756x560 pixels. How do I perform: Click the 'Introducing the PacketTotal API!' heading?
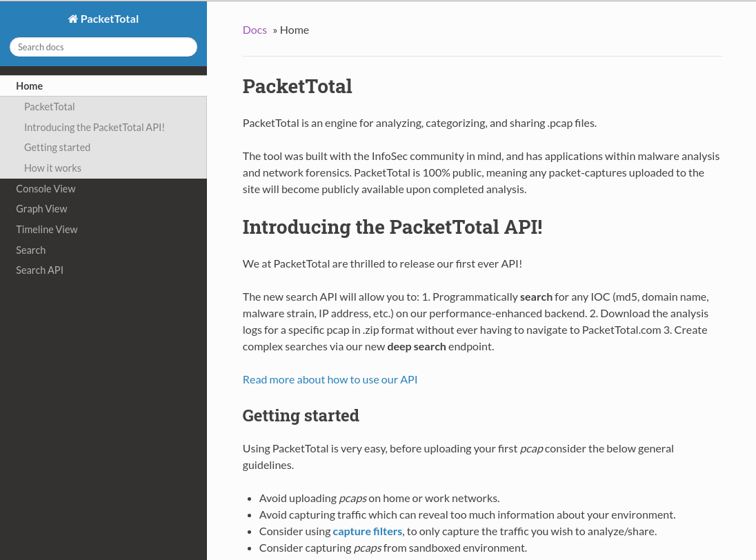pos(392,226)
